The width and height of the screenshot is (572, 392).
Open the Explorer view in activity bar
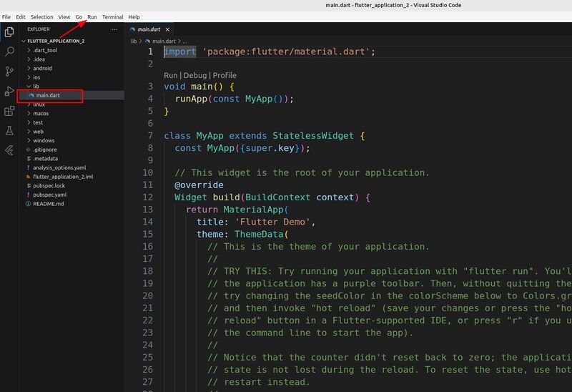[9, 32]
